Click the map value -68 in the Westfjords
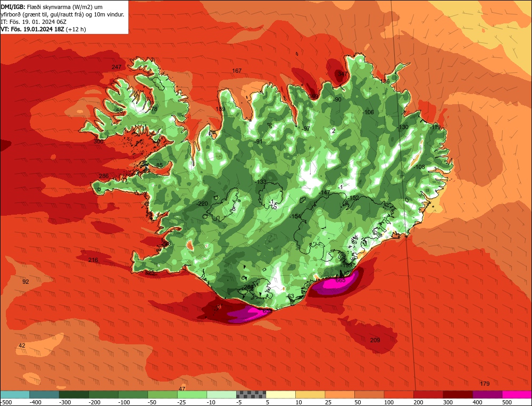 tap(119, 111)
